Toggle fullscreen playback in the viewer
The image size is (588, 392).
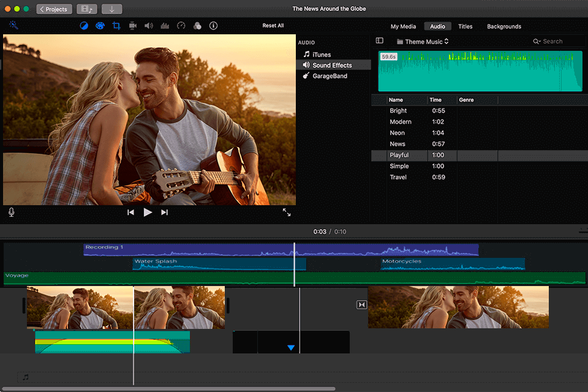click(x=287, y=212)
